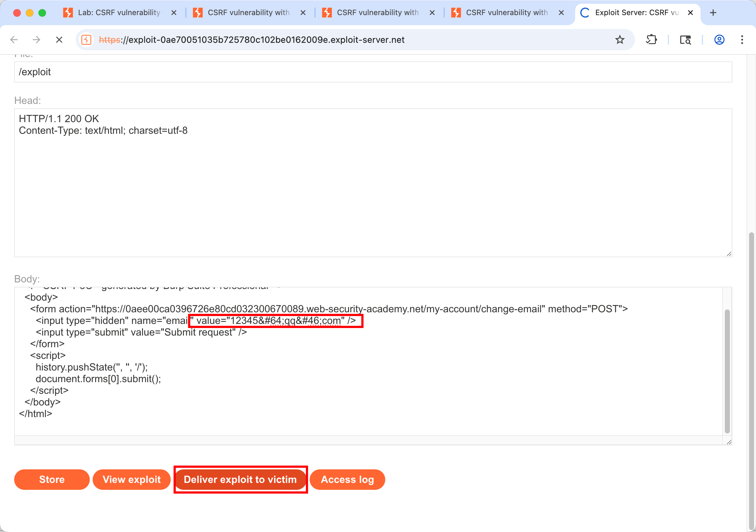Open the Access log
The width and height of the screenshot is (756, 532).
(347, 479)
